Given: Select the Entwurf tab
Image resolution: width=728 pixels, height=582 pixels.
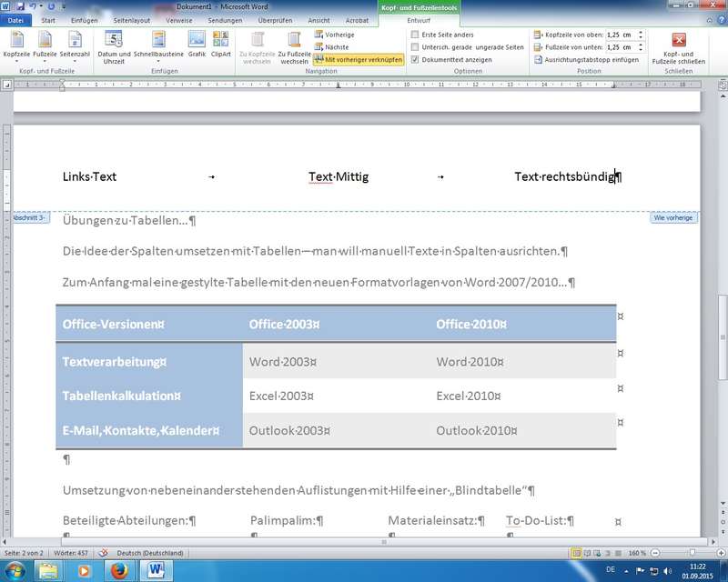Looking at the screenshot, I should 419,20.
